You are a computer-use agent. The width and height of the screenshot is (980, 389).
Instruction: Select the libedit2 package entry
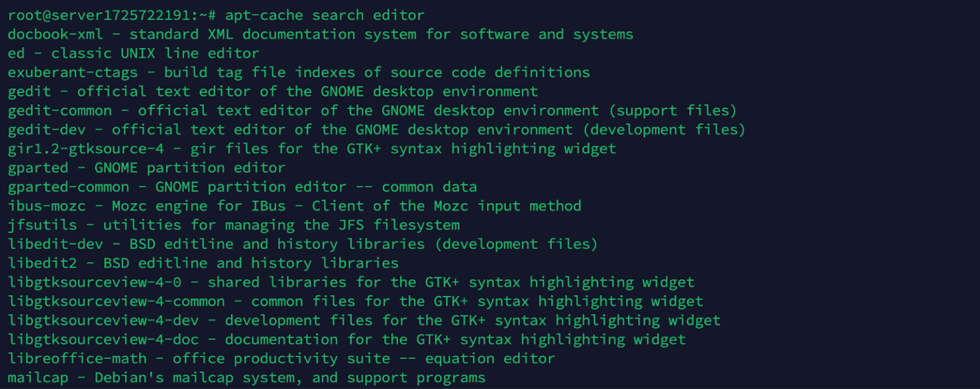click(x=203, y=263)
